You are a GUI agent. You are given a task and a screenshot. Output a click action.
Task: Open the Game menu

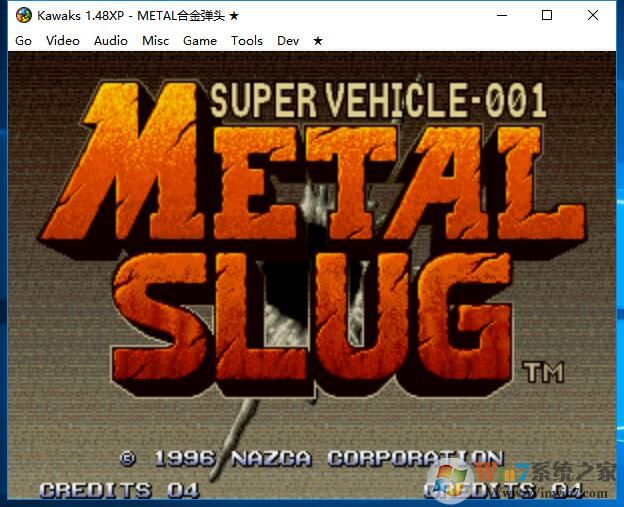click(200, 41)
